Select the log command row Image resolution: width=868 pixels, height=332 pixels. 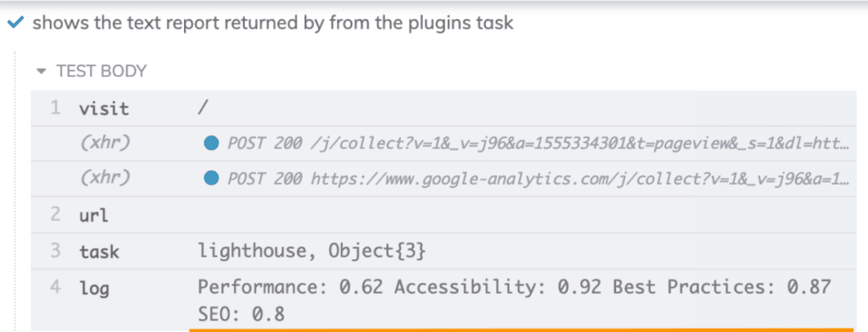443,301
